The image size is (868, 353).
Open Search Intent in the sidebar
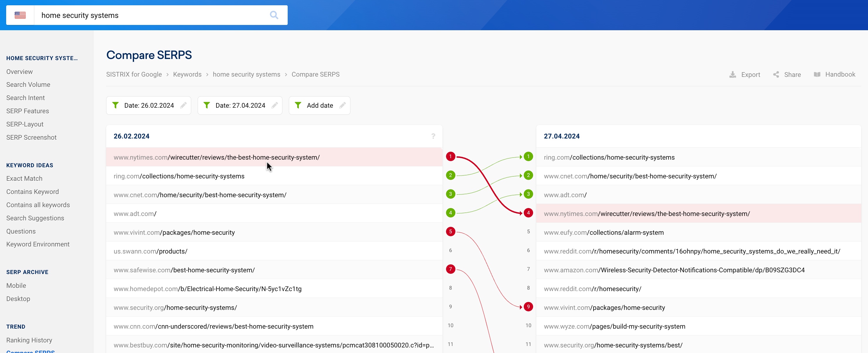pos(26,98)
